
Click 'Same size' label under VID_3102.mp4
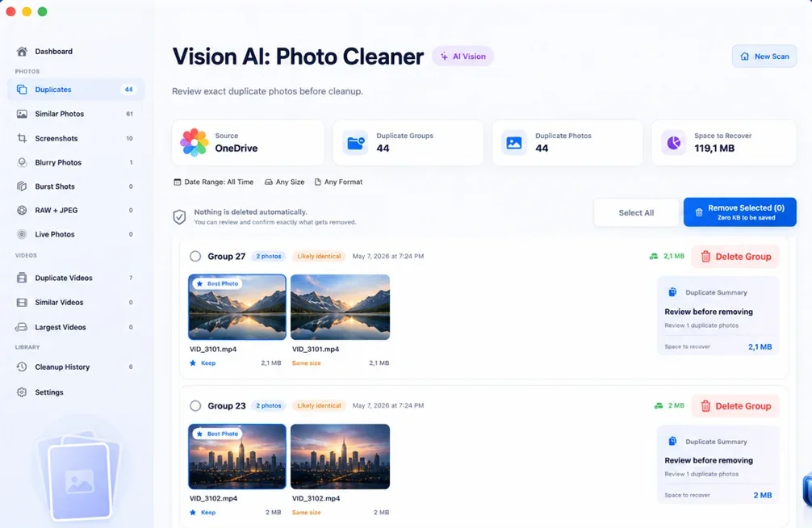pos(306,513)
